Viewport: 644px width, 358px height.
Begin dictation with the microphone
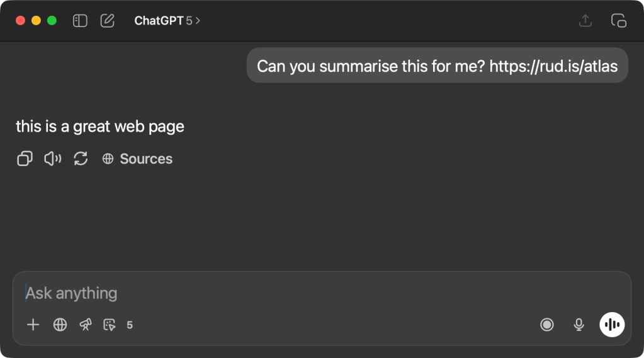click(579, 325)
